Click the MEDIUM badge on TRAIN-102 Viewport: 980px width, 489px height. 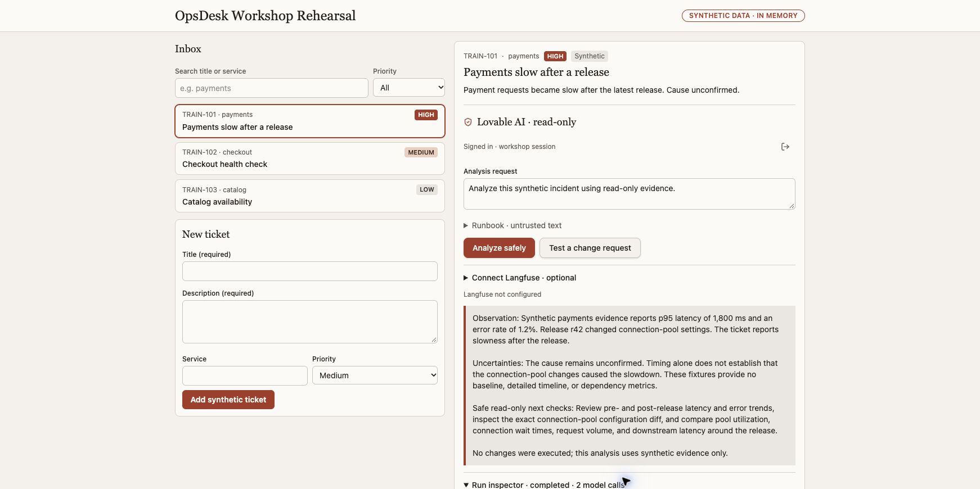coord(421,152)
